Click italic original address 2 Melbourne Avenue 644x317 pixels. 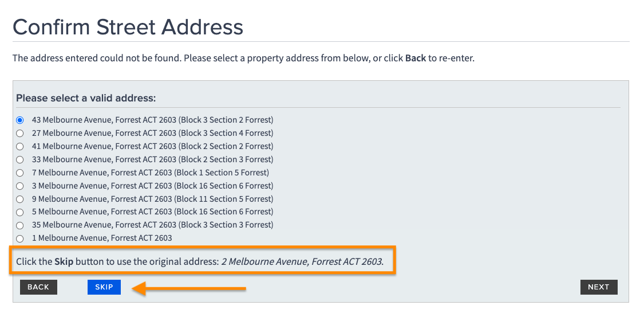point(302,261)
